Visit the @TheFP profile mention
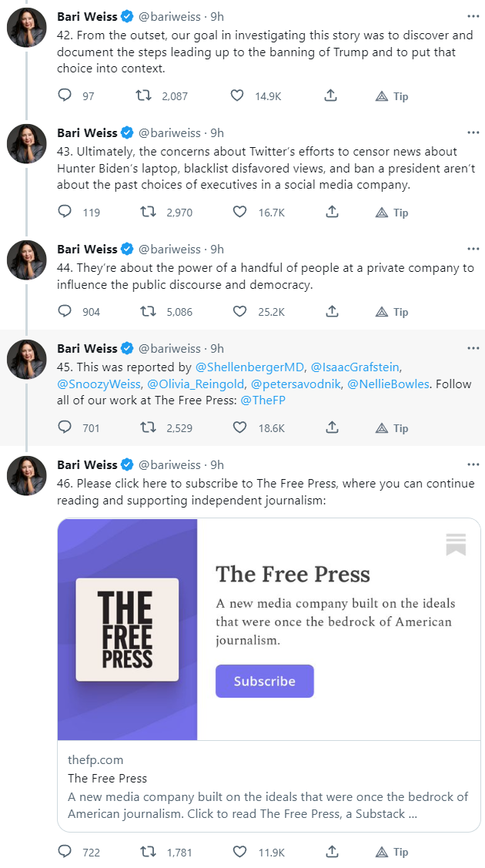The height and width of the screenshot is (868, 485). tap(260, 400)
